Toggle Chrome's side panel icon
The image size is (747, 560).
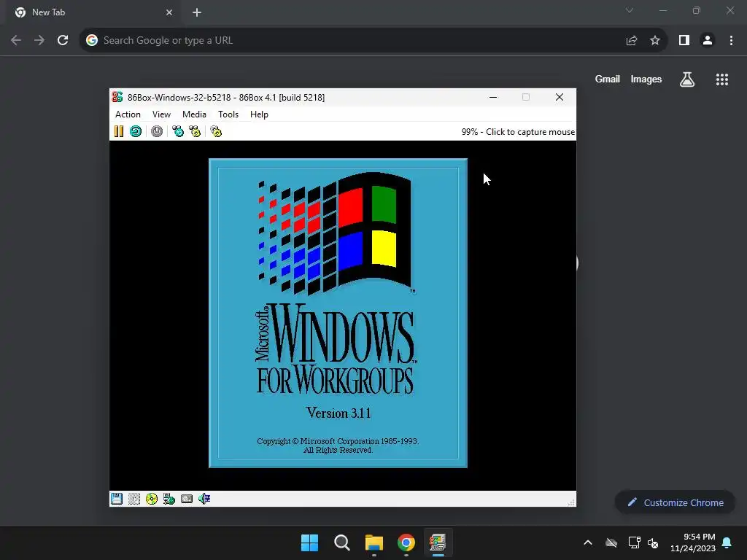[684, 40]
